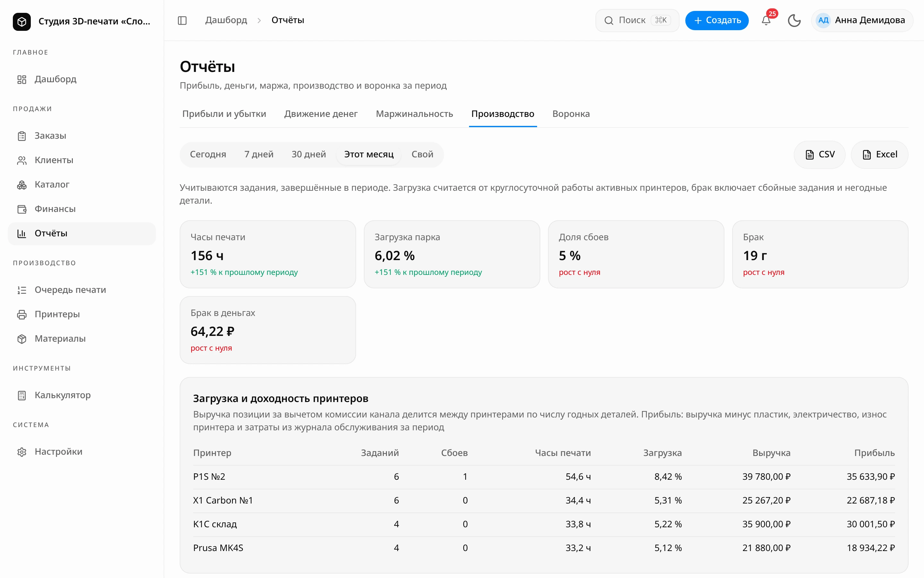
Task: Open Материалы section
Action: [82, 339]
